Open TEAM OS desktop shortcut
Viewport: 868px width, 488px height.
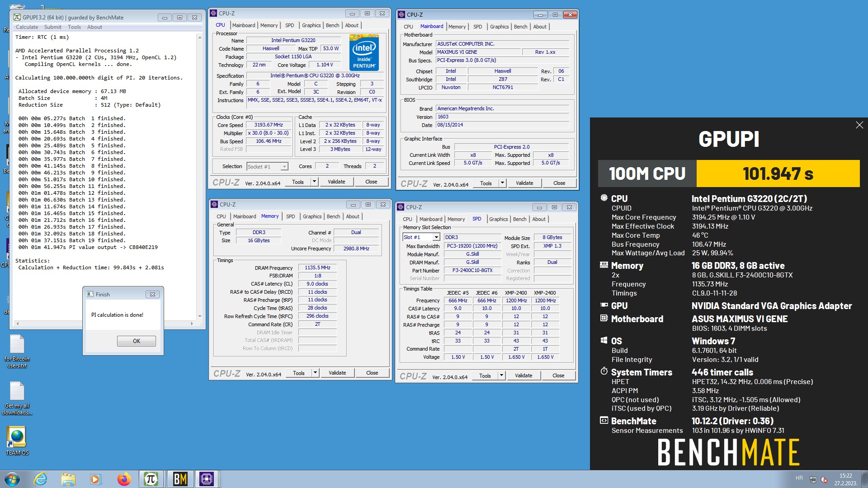(x=17, y=441)
